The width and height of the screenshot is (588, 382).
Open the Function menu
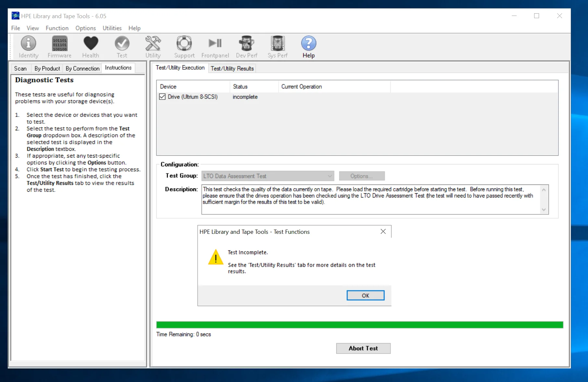tap(57, 28)
